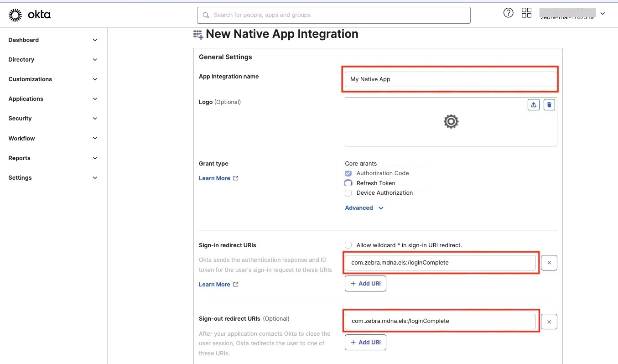The height and width of the screenshot is (364, 618).
Task: Click the gear logo placeholder
Action: coord(451,121)
